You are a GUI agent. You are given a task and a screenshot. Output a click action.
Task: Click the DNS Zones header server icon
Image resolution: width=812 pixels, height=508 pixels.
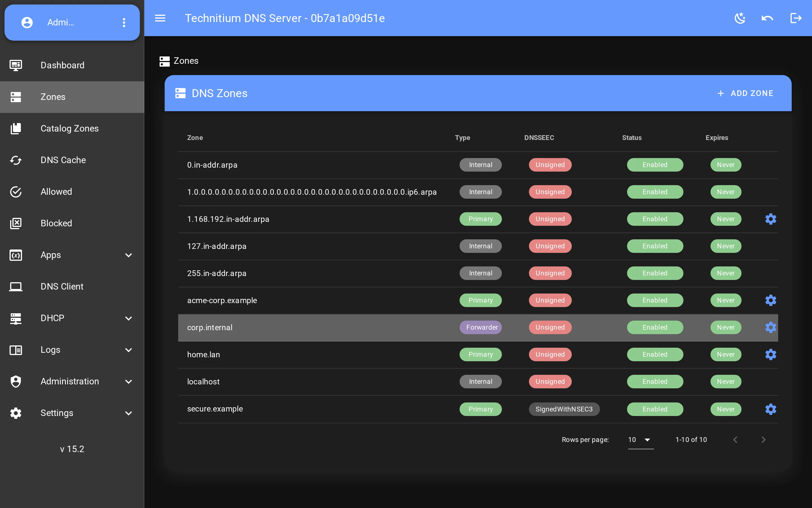180,93
